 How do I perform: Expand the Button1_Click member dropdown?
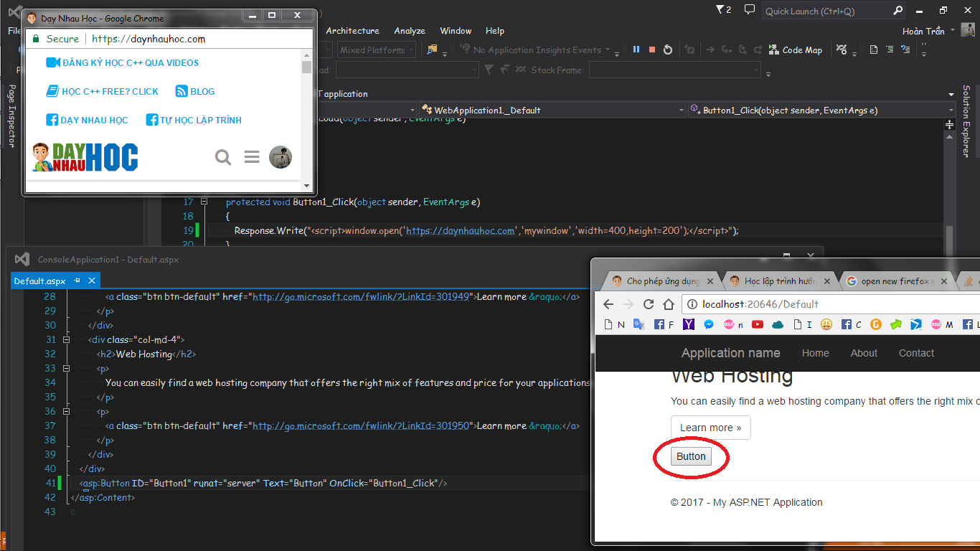[951, 110]
